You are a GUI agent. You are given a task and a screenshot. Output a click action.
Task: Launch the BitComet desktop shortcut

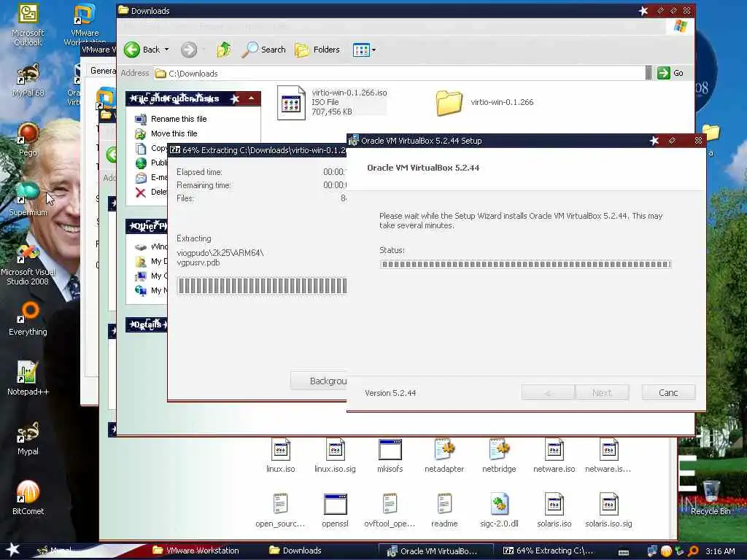click(28, 497)
